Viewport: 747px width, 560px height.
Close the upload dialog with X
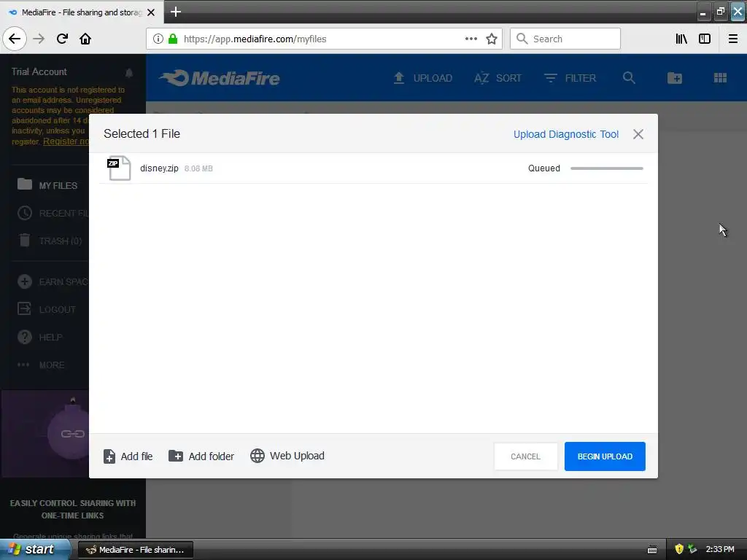(638, 134)
